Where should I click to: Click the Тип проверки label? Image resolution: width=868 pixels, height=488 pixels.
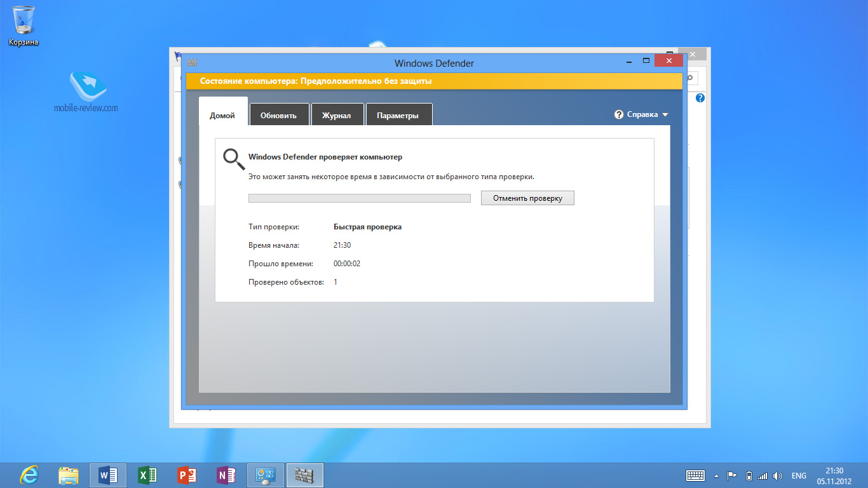(274, 226)
